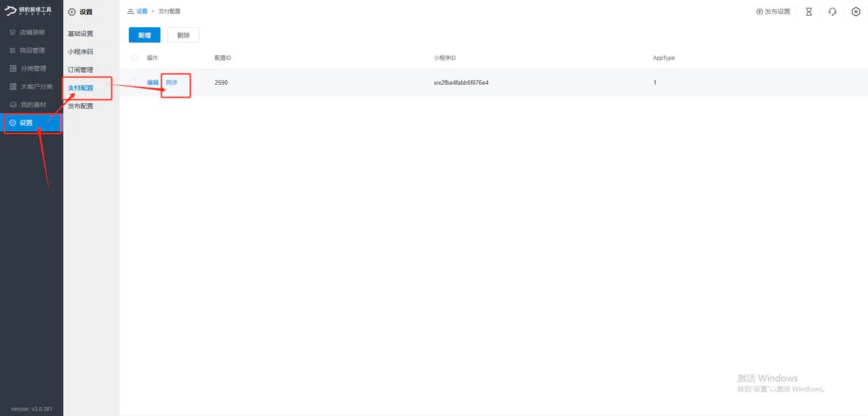Select the header select-all radio circle
The image size is (868, 416).
134,58
